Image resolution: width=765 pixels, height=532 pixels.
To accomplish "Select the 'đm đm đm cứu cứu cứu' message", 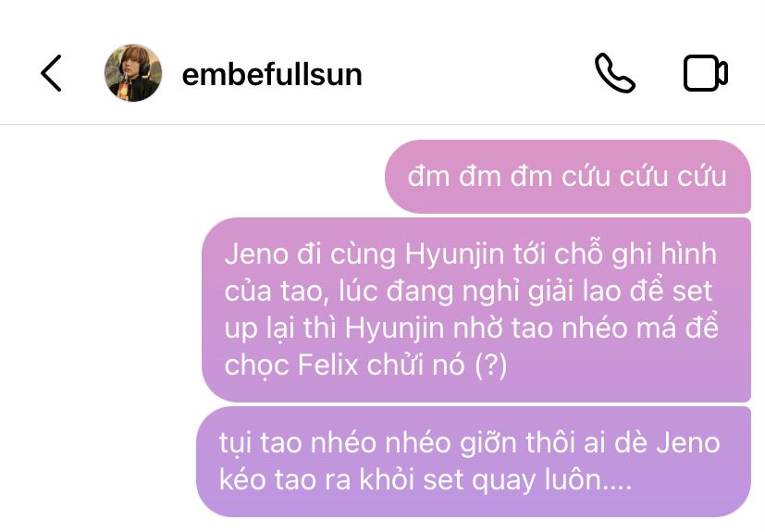I will click(567, 177).
